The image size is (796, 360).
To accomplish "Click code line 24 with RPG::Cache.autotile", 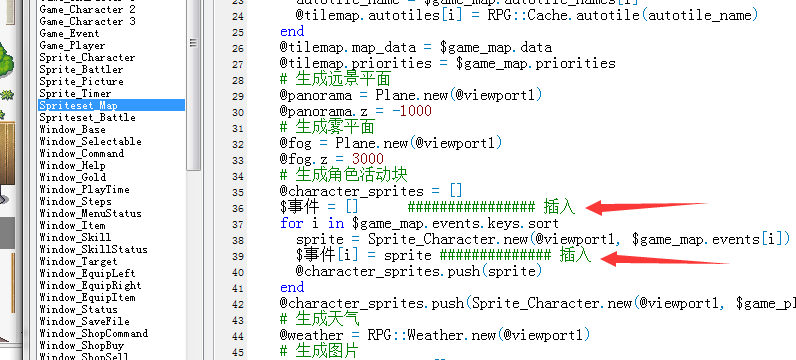I will tap(527, 15).
